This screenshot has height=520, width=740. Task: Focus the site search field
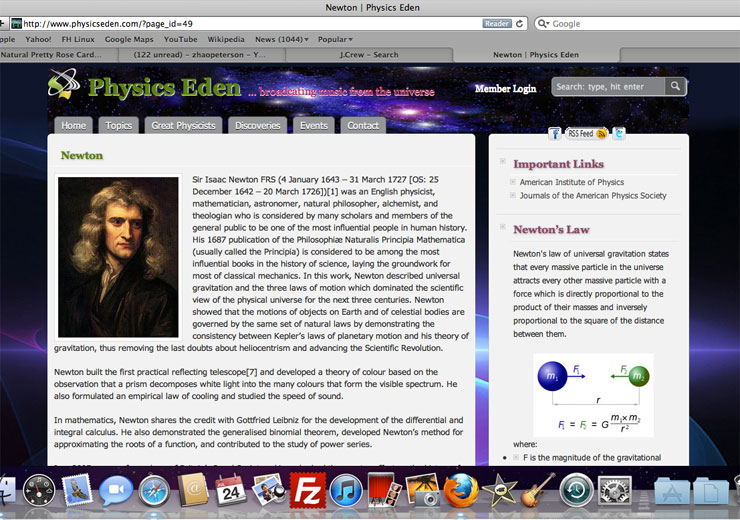tap(609, 87)
